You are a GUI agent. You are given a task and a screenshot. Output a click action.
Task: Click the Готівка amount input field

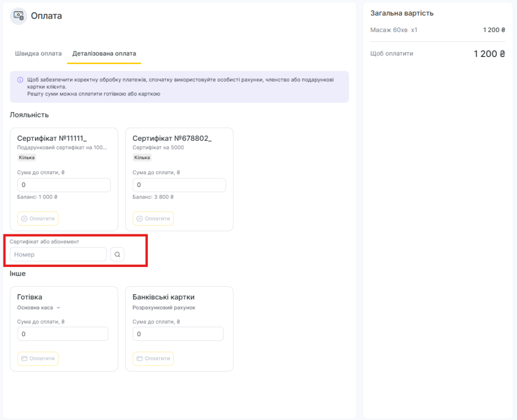(x=63, y=334)
